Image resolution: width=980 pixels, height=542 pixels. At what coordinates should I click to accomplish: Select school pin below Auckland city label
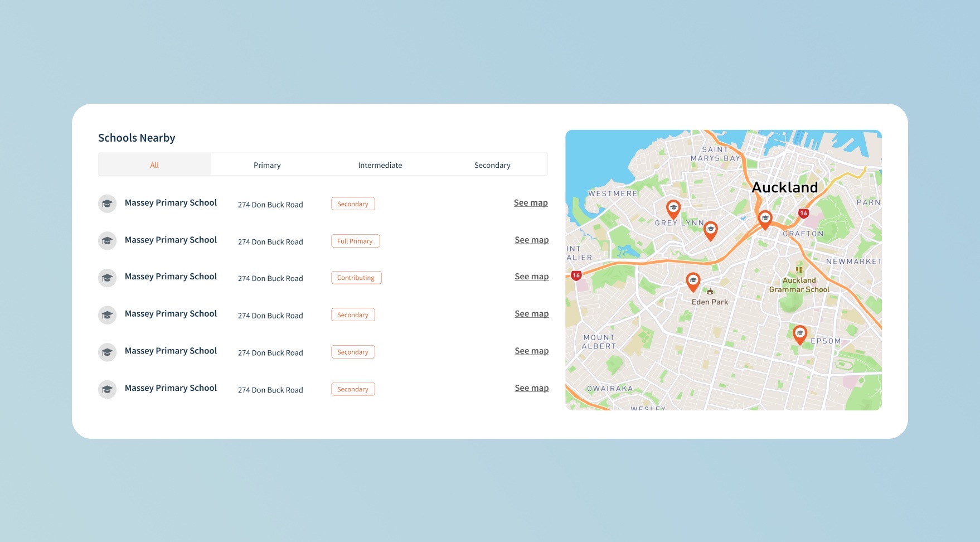[x=765, y=220]
